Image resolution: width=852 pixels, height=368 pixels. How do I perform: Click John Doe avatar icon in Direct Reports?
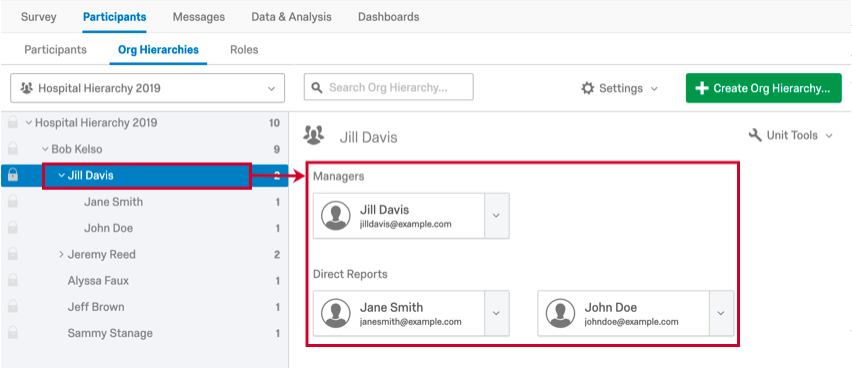click(560, 313)
